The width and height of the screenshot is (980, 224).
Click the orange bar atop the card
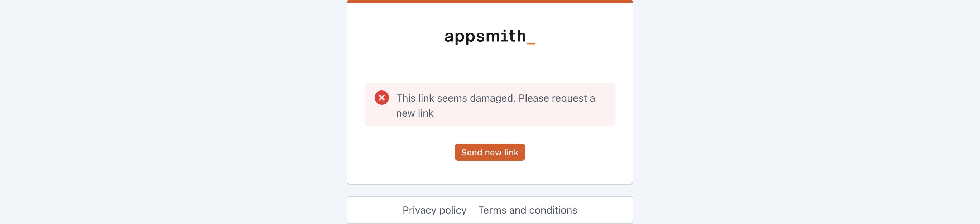click(x=490, y=1)
